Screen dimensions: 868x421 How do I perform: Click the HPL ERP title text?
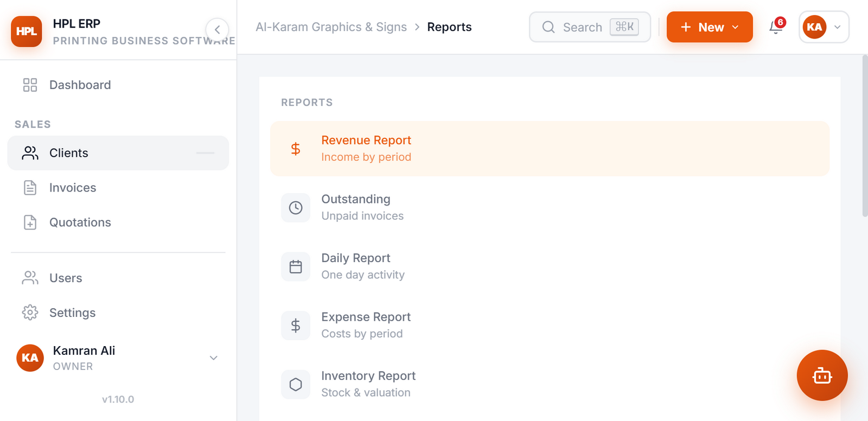(x=76, y=24)
